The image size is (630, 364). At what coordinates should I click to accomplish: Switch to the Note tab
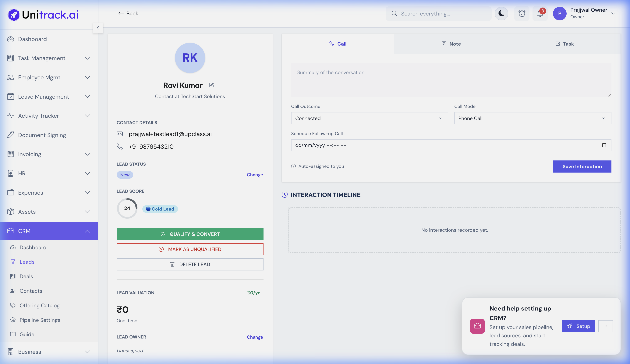[x=451, y=44]
